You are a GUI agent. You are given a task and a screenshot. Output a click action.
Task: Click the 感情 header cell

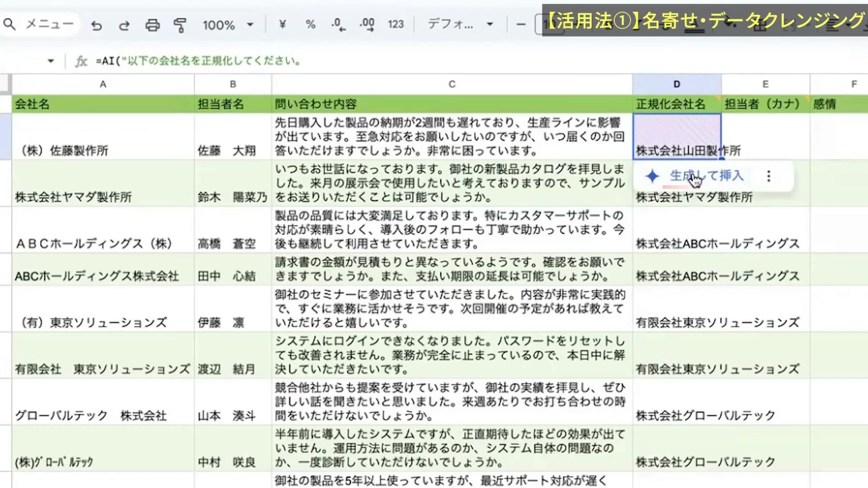click(x=839, y=104)
